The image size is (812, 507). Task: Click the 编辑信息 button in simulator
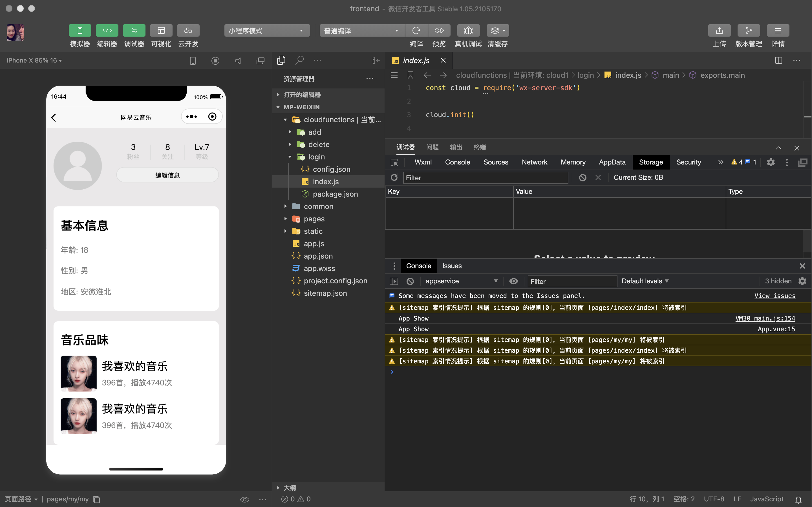[167, 175]
